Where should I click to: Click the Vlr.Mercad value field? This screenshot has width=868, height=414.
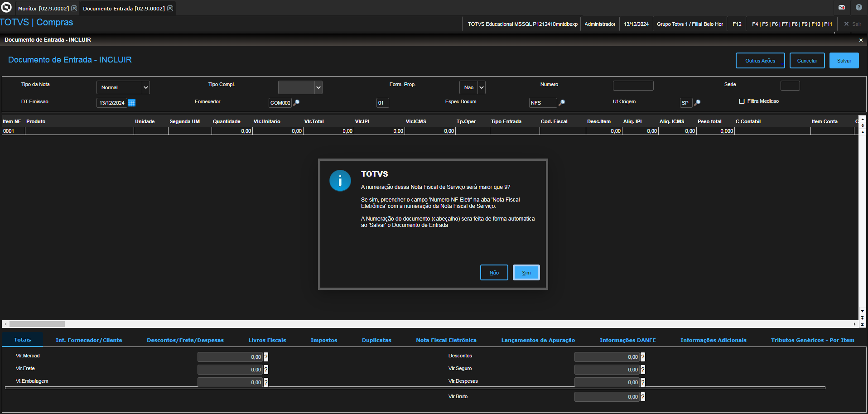tap(230, 357)
